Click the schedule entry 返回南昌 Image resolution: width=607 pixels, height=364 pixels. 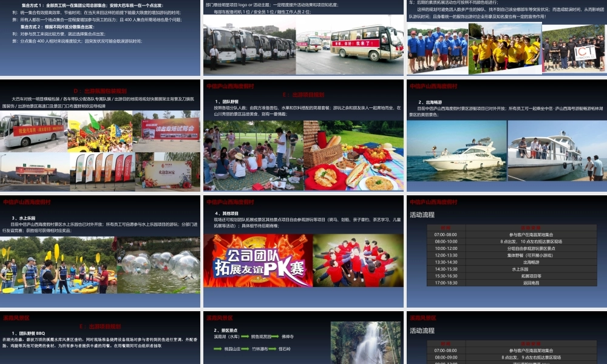[531, 283]
